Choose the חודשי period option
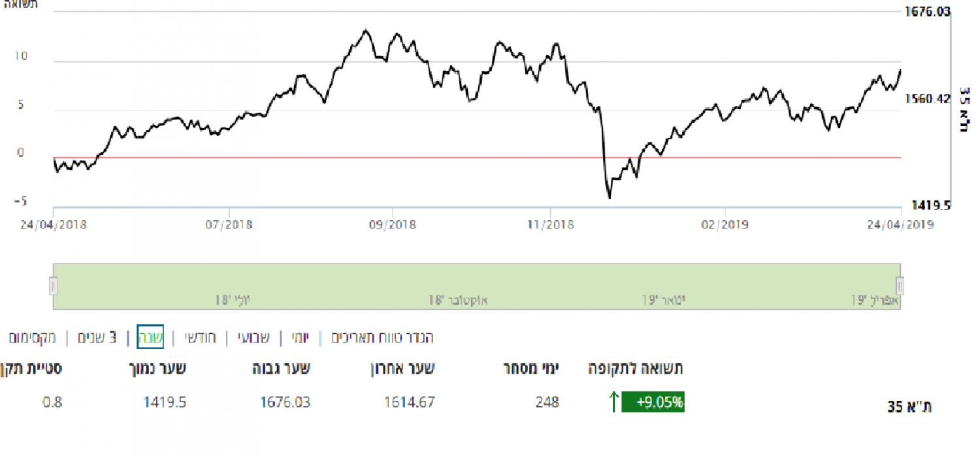 pyautogui.click(x=199, y=338)
